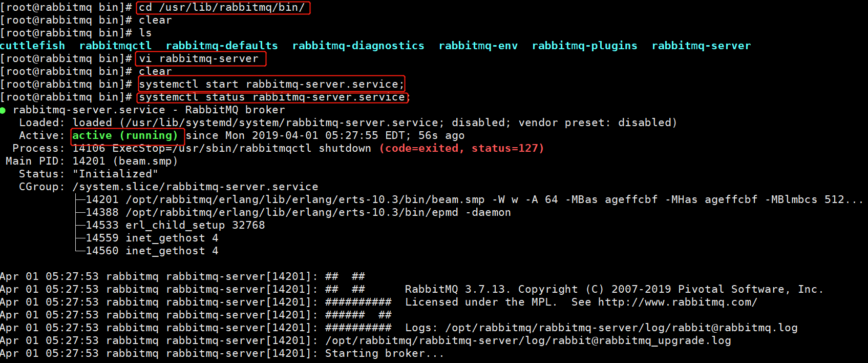
Task: Click 'systemctl start rabbitmq-server.service;' command
Action: (x=271, y=84)
